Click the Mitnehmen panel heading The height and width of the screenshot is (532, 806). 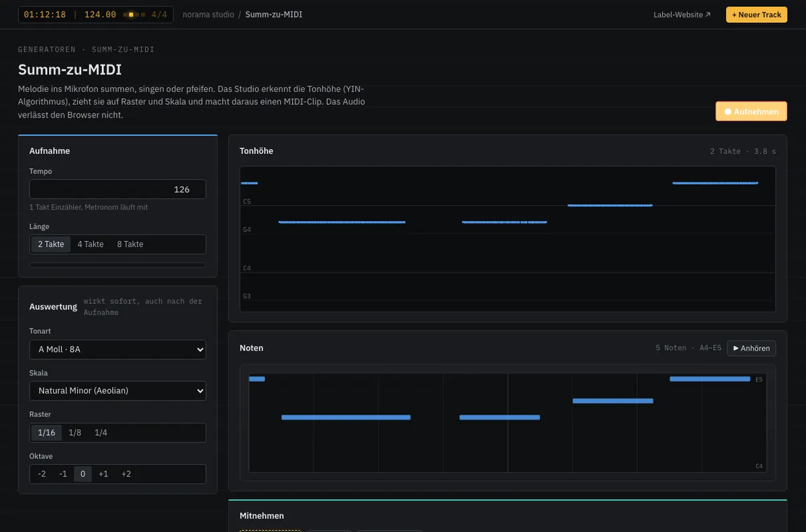coord(262,516)
